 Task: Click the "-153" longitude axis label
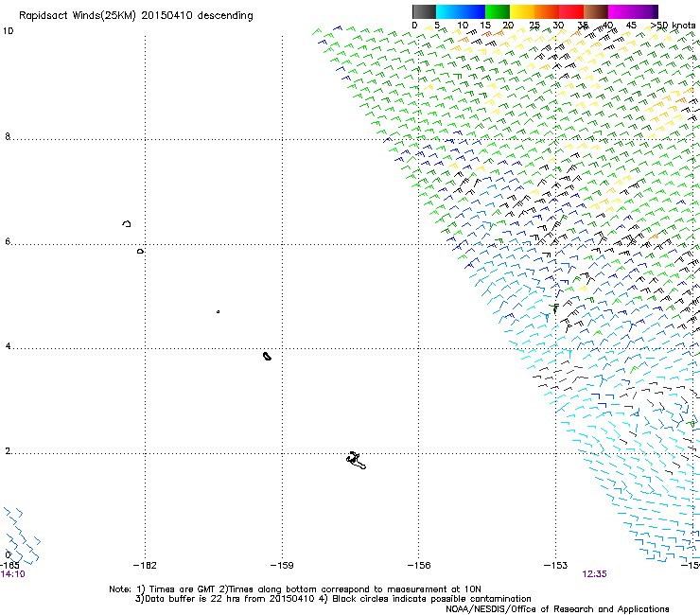[556, 566]
